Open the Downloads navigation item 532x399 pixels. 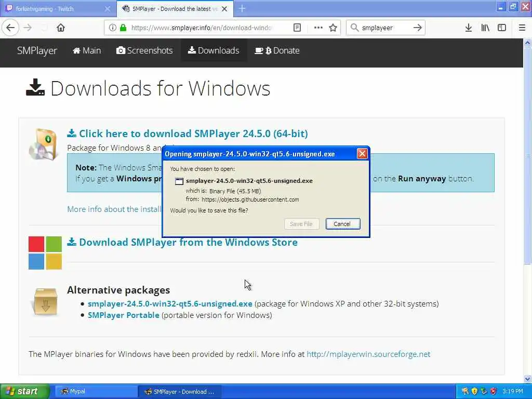pyautogui.click(x=214, y=50)
